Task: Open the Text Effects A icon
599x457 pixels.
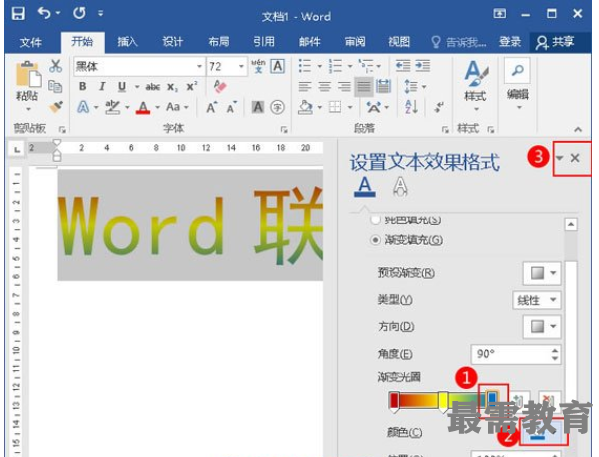Action: [83, 107]
